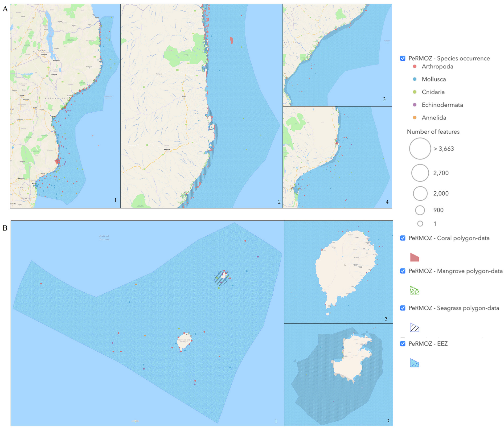This screenshot has height=431, width=504.
Task: Click the smallest legend circle labeled 1
Action: tap(420, 224)
